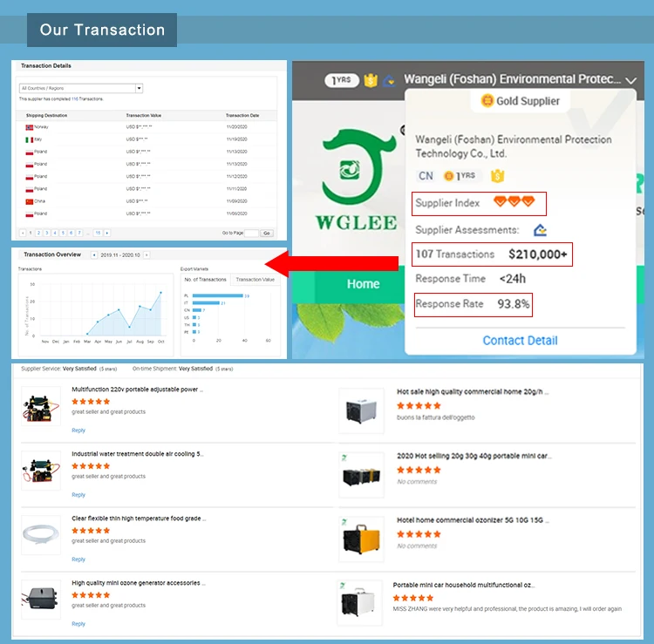Viewport: 654px width, 644px height.
Task: Click 2020 Hot selling 20g 30g 40g title
Action: (473, 456)
